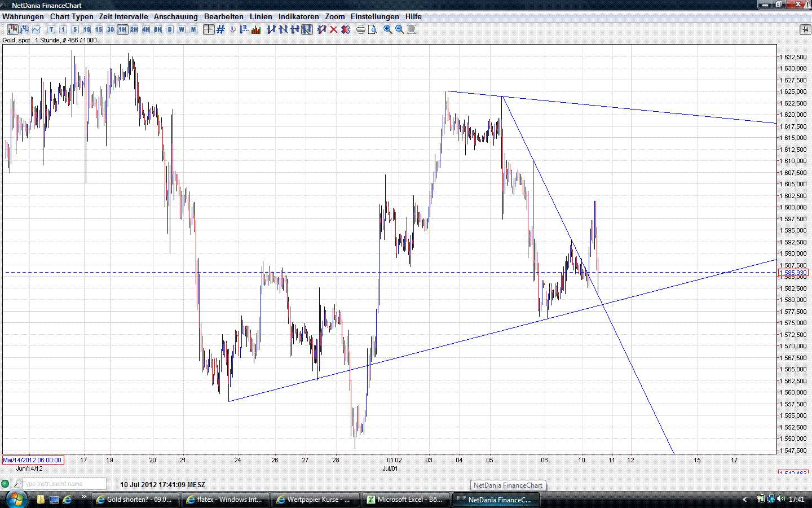Open the Zeit Intervalle menu
The image size is (812, 508).
click(123, 16)
